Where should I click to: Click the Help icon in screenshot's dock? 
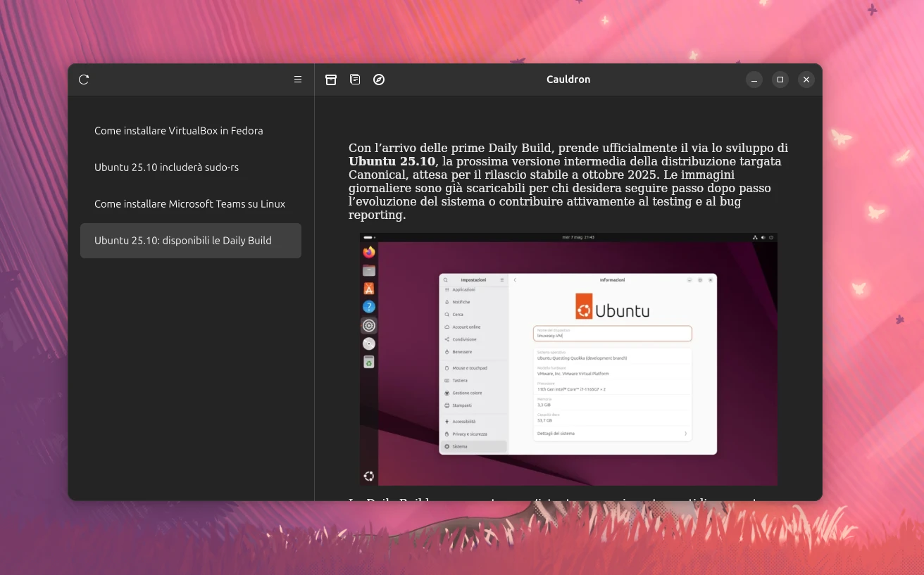coord(369,307)
